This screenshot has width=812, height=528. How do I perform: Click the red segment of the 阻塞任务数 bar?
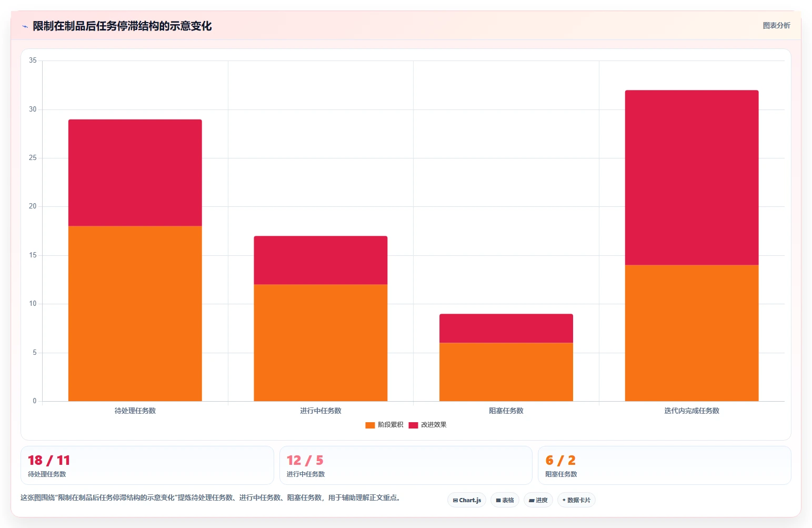[x=506, y=328]
